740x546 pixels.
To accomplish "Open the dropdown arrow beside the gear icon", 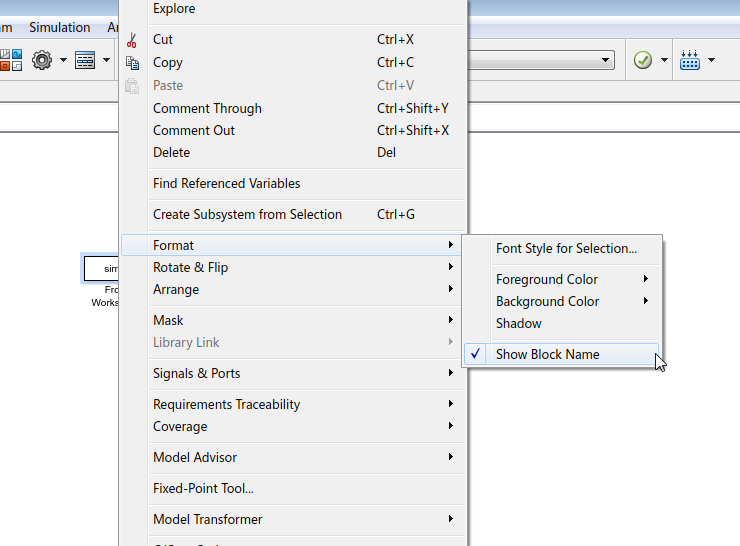I will (x=63, y=61).
